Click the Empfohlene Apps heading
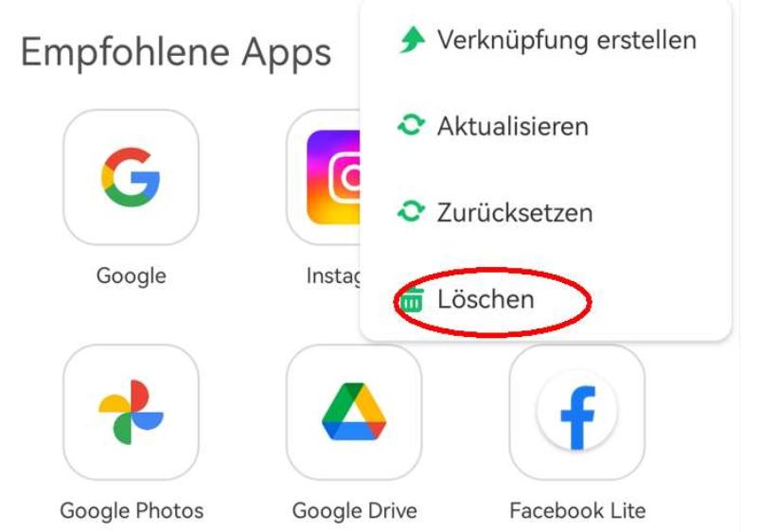Screen dimensions: 761x532 [176, 52]
